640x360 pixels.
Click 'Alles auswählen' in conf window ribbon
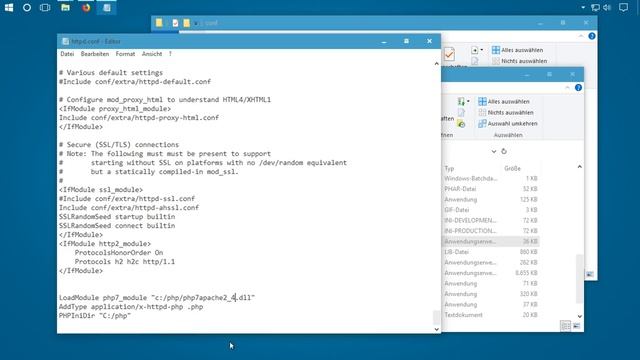click(518, 50)
